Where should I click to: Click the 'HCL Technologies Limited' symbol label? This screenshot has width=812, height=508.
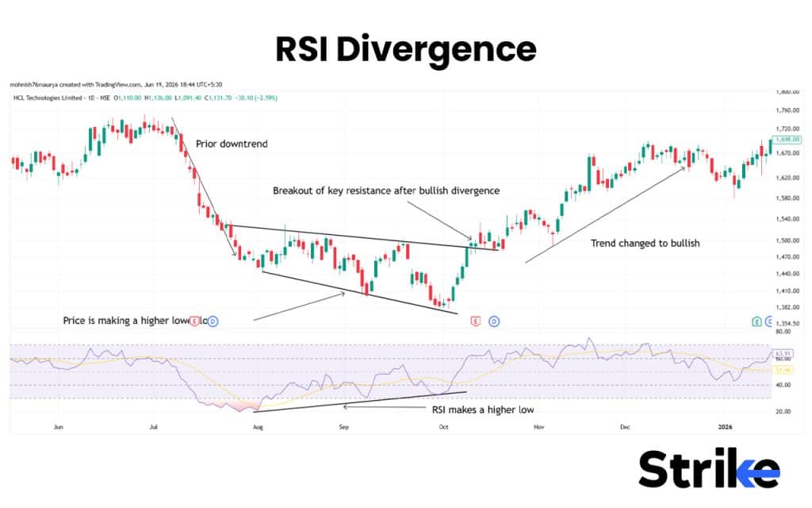(x=48, y=98)
